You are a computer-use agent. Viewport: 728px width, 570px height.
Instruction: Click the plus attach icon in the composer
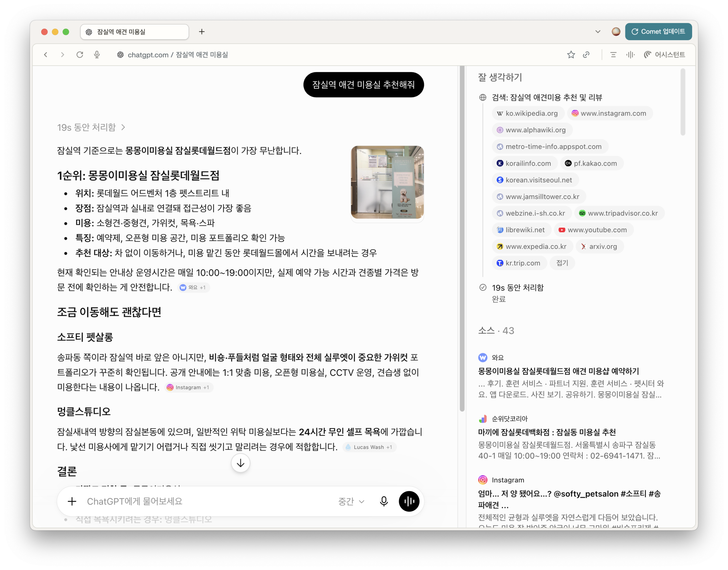pos(72,501)
